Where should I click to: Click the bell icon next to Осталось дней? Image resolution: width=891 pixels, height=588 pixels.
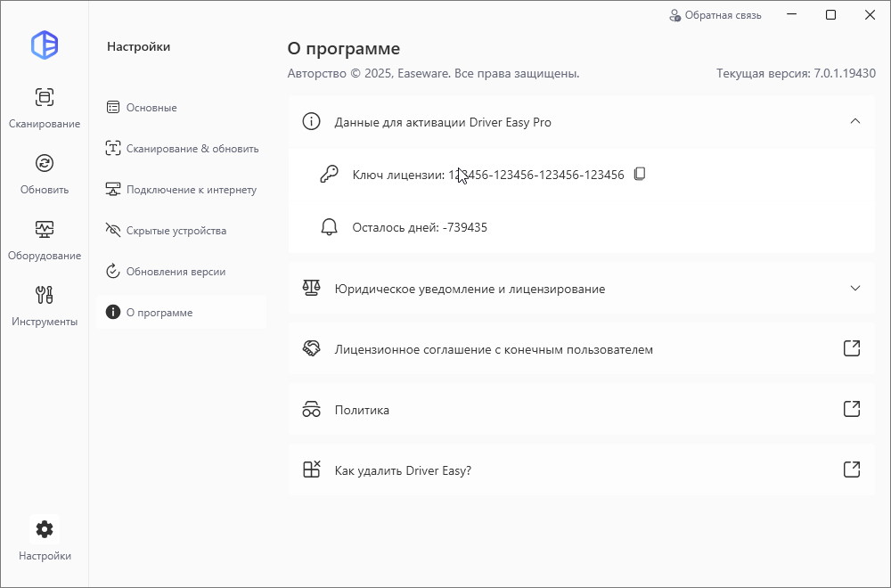click(x=329, y=227)
